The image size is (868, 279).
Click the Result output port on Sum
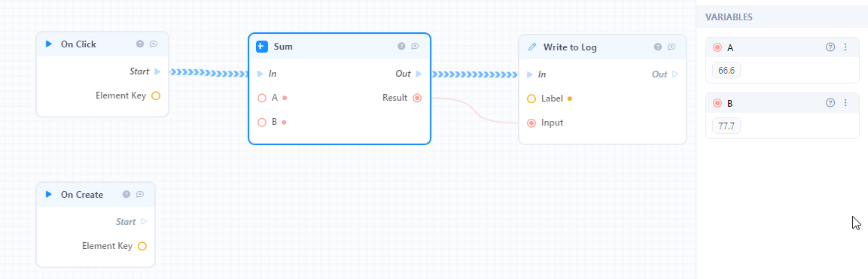(x=417, y=98)
